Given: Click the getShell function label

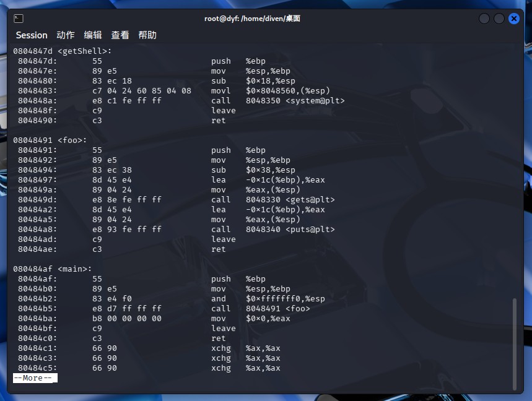Looking at the screenshot, I should point(84,51).
